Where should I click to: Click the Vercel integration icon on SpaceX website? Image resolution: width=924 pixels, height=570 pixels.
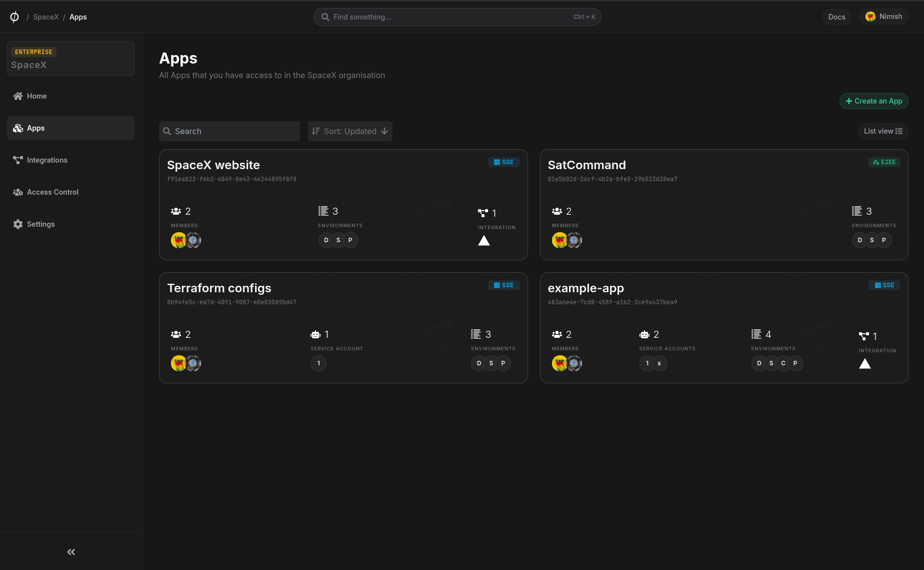483,241
